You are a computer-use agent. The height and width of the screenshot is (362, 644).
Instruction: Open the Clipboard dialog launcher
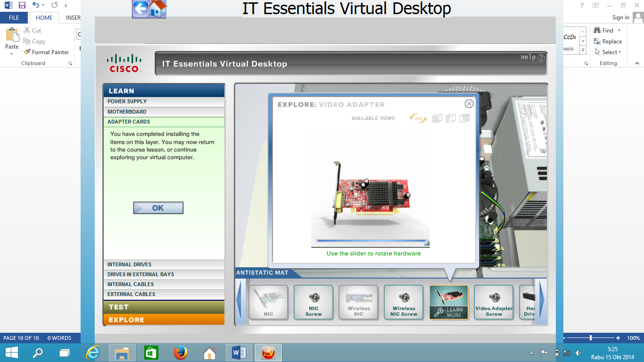pyautogui.click(x=71, y=63)
